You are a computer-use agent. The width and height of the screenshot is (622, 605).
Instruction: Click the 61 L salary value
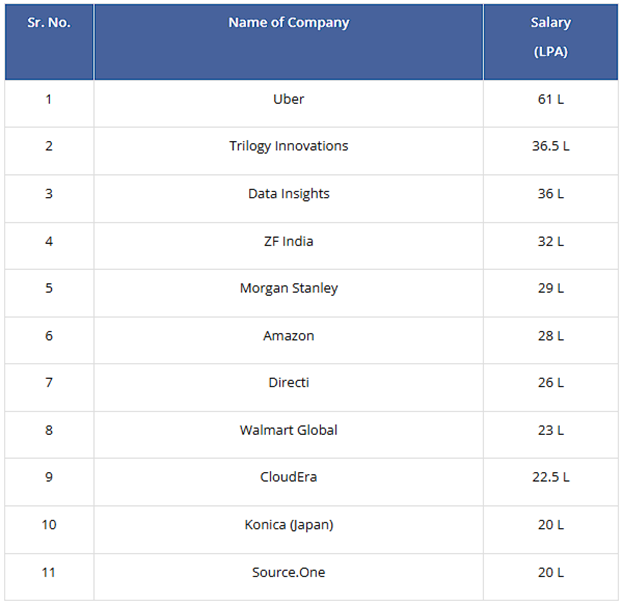coord(550,99)
